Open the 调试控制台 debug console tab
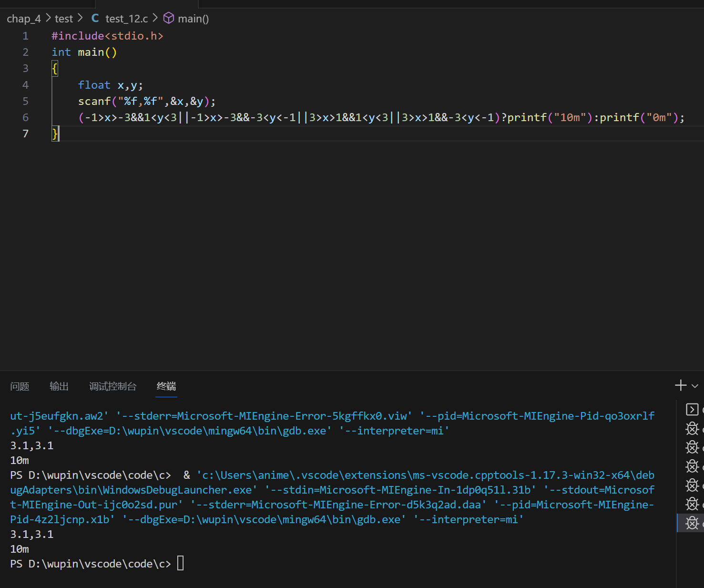Screen dimensions: 704x588 tap(112, 386)
